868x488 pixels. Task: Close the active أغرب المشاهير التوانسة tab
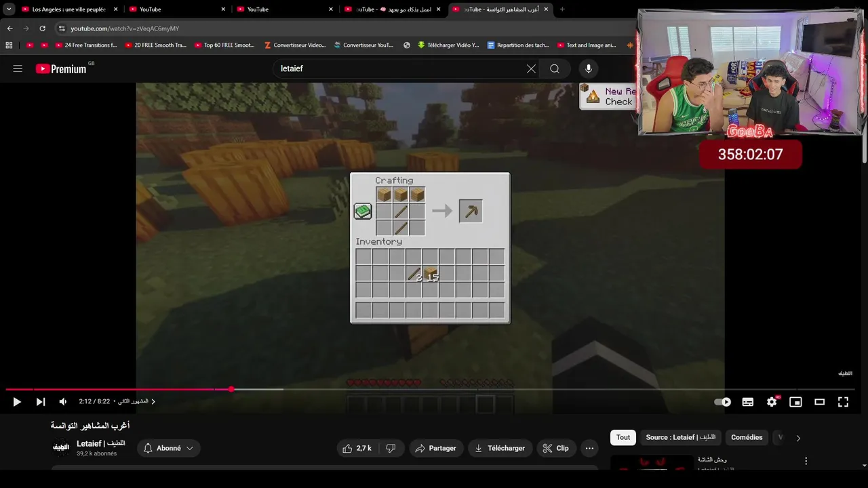545,9
